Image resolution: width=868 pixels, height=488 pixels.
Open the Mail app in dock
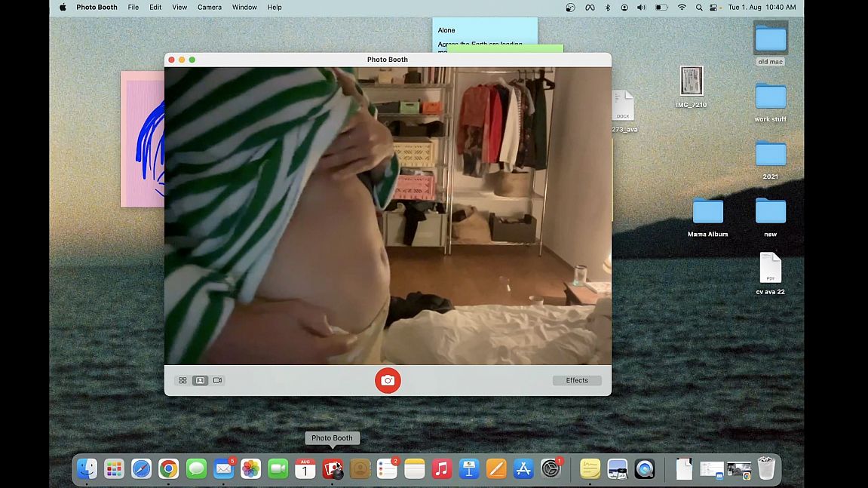click(x=223, y=469)
